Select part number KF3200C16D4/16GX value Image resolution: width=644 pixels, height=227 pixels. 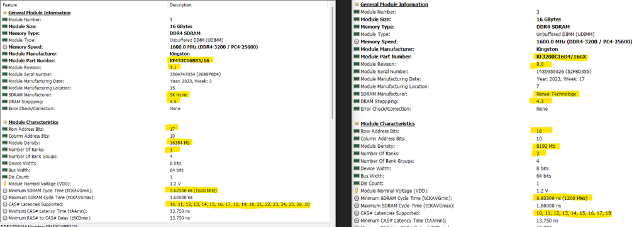[x=557, y=57]
